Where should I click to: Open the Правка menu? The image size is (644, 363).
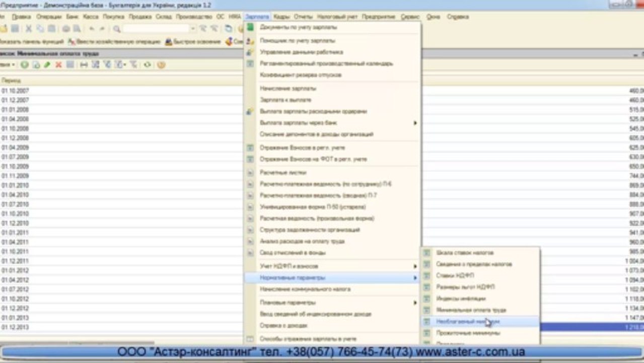click(21, 17)
